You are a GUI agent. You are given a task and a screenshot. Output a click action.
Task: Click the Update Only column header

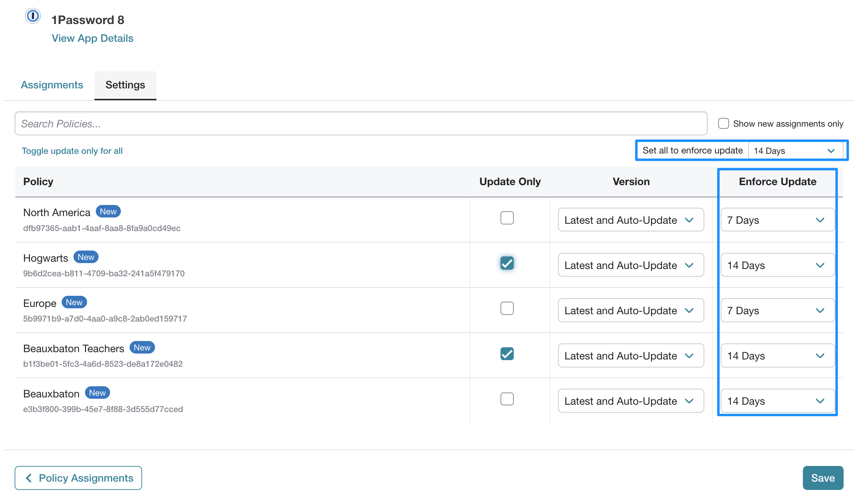click(510, 182)
